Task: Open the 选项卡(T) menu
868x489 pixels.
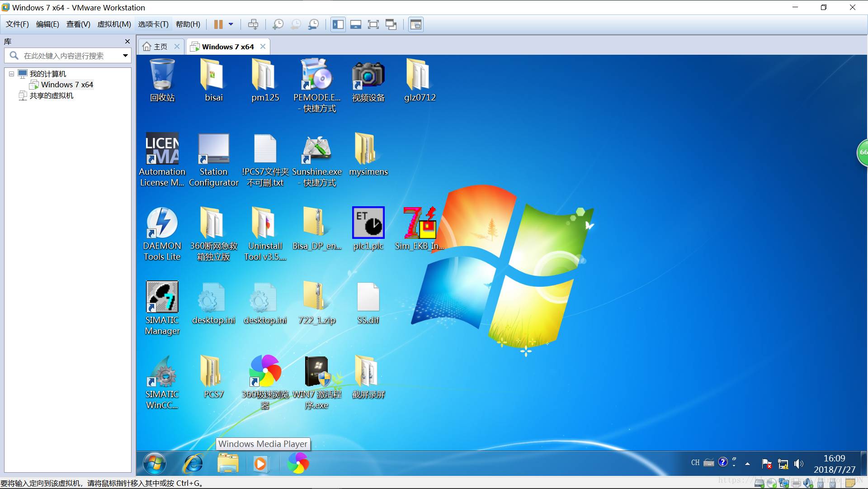Action: point(153,24)
